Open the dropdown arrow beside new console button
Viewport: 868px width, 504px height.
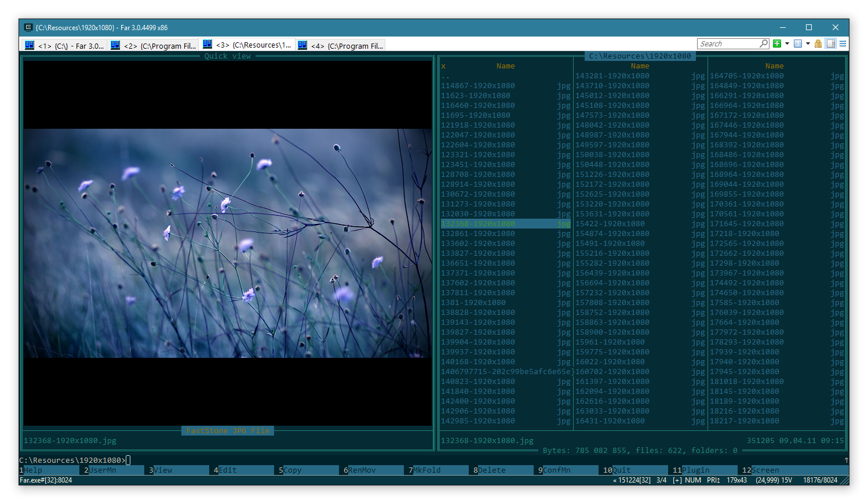click(787, 43)
